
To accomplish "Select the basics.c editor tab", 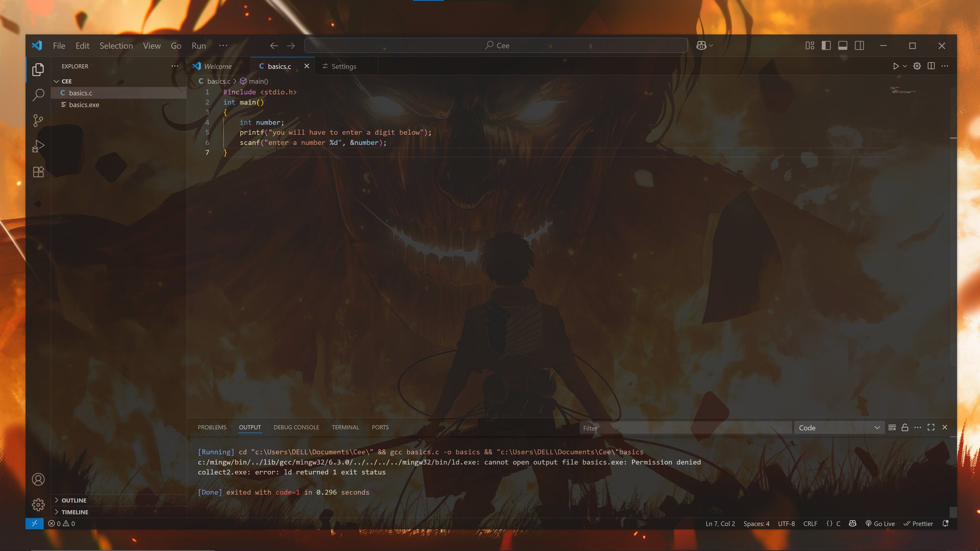I will 279,66.
